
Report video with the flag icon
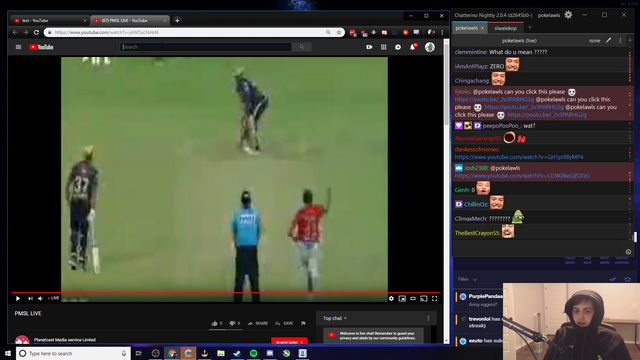[303, 323]
